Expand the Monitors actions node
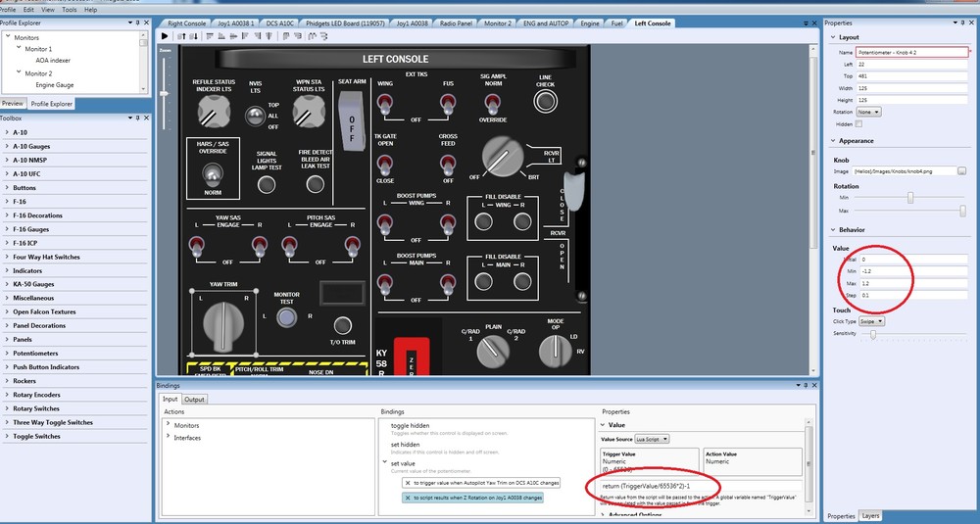The image size is (980, 524). (169, 425)
